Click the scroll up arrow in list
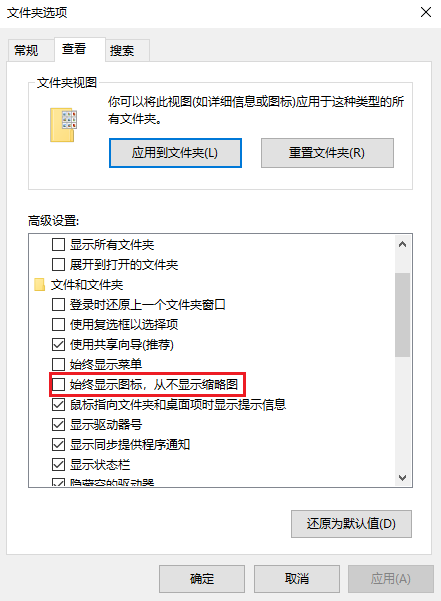This screenshot has height=601, width=441. coord(402,244)
